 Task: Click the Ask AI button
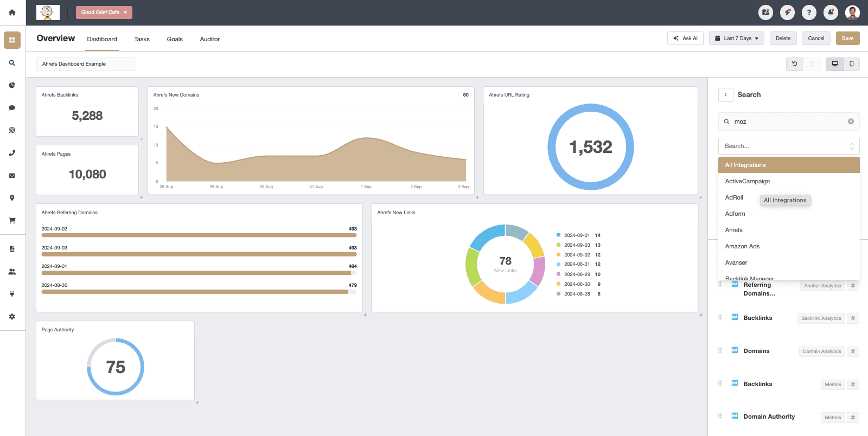pos(685,39)
